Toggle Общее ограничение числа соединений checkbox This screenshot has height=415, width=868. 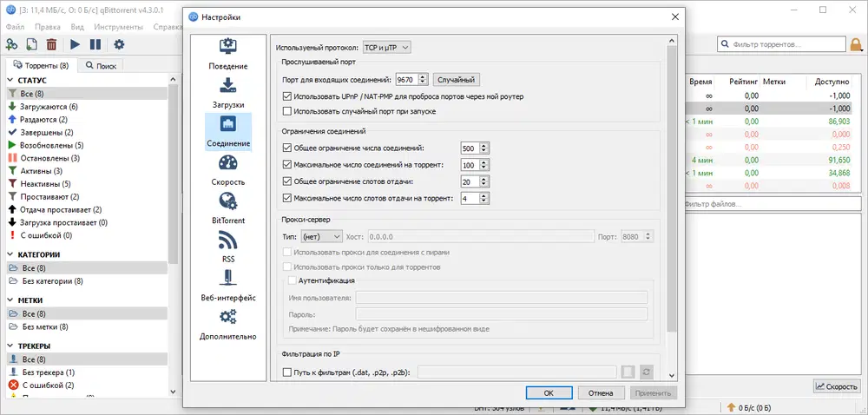click(x=286, y=148)
